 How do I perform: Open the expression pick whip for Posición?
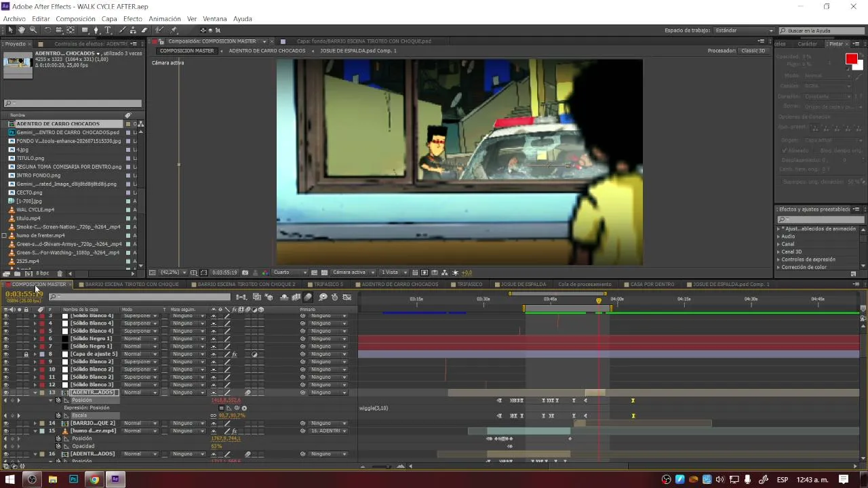click(236, 408)
